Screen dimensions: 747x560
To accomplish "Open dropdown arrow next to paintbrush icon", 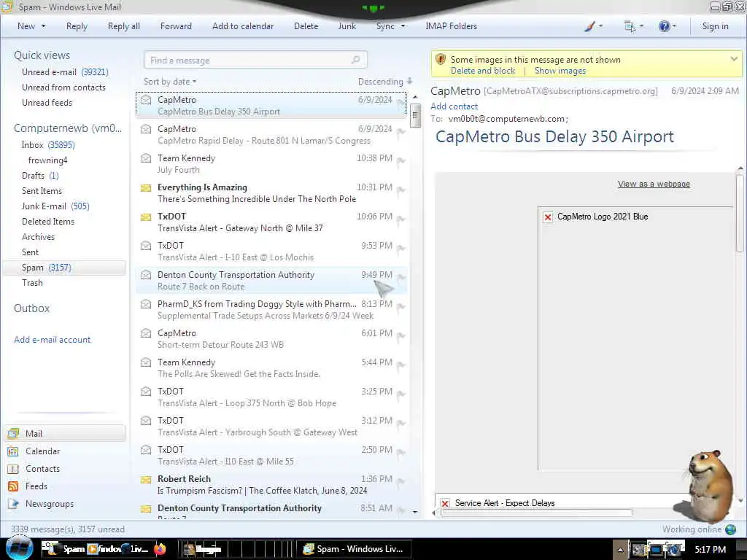I will [601, 26].
